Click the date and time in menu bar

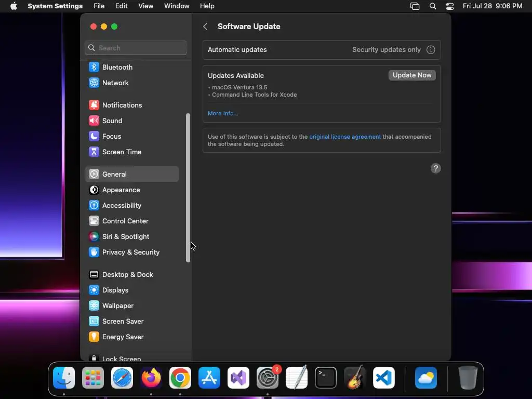coord(493,6)
